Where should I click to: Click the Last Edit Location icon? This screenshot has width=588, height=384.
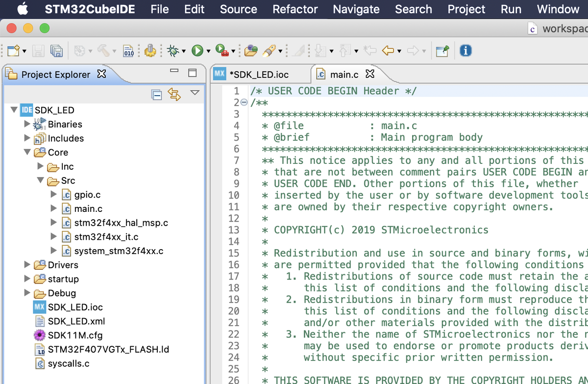tap(370, 51)
